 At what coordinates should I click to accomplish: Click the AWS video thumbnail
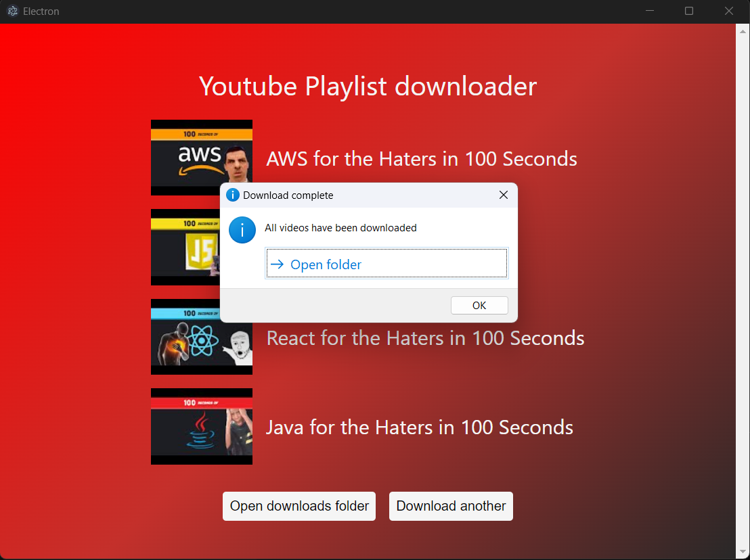201,158
